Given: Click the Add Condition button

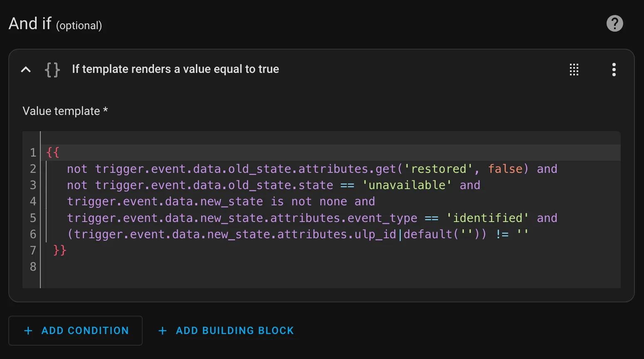Looking at the screenshot, I should (x=75, y=331).
